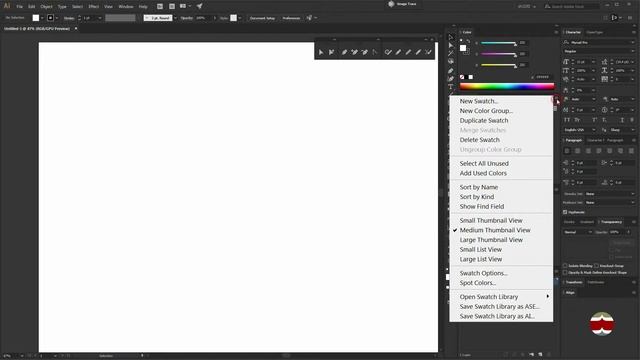640x360 pixels.
Task: Apply Superscript in Character panel
Action: (594, 120)
